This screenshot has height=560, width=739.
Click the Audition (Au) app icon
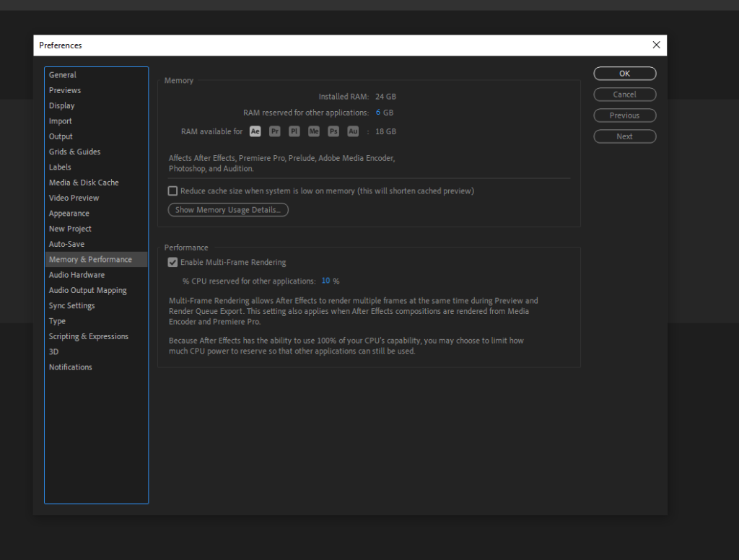pyautogui.click(x=352, y=131)
